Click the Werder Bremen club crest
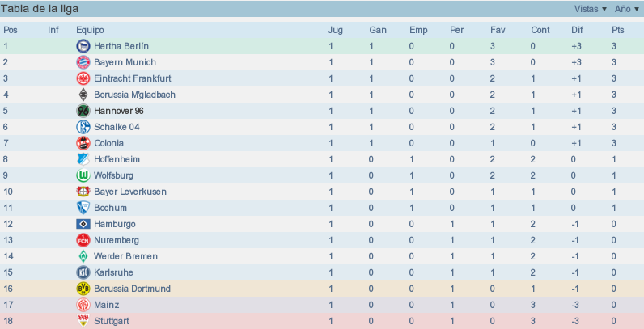Viewport: 644px width, 329px height. tap(83, 256)
